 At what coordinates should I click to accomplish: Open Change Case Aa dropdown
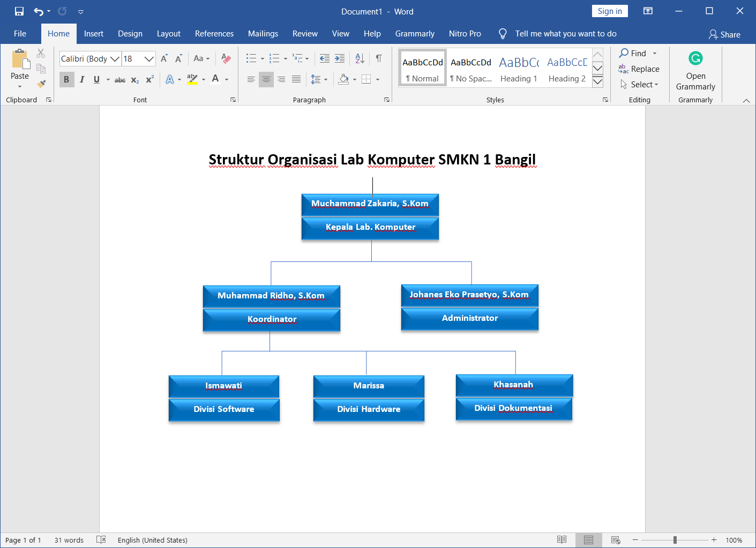(x=201, y=58)
